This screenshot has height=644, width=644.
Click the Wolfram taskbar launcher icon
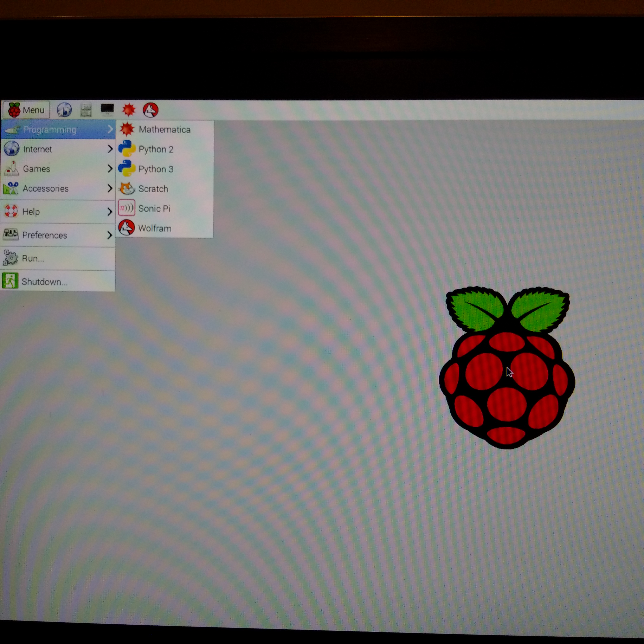click(150, 110)
